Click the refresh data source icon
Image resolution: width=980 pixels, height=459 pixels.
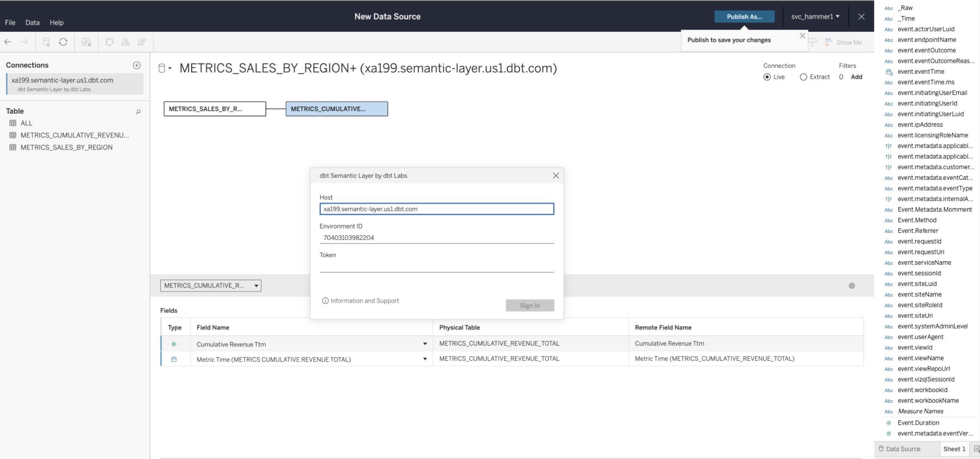coord(63,42)
